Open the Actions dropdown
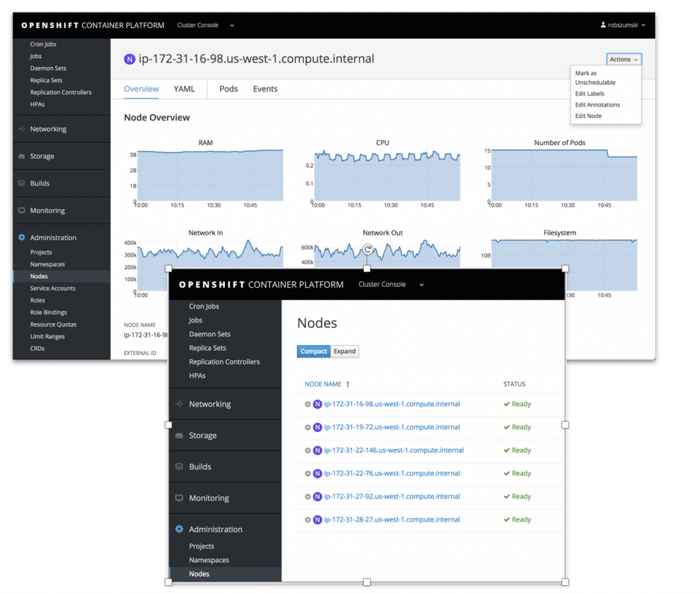This screenshot has height=593, width=700. click(x=623, y=59)
